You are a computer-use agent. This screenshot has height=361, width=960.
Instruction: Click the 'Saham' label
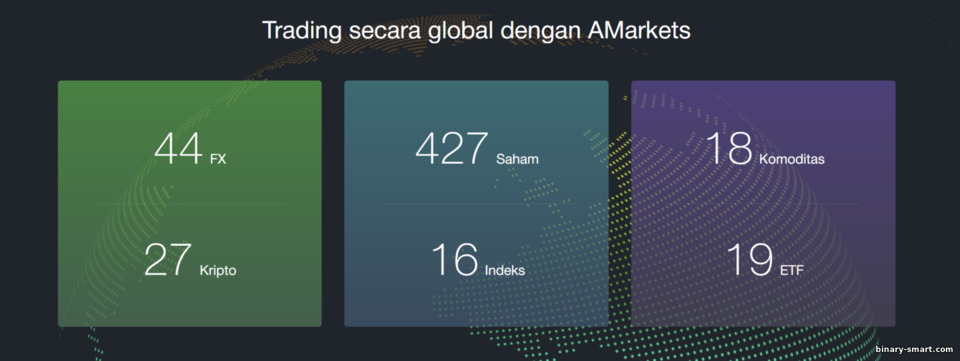tap(517, 160)
